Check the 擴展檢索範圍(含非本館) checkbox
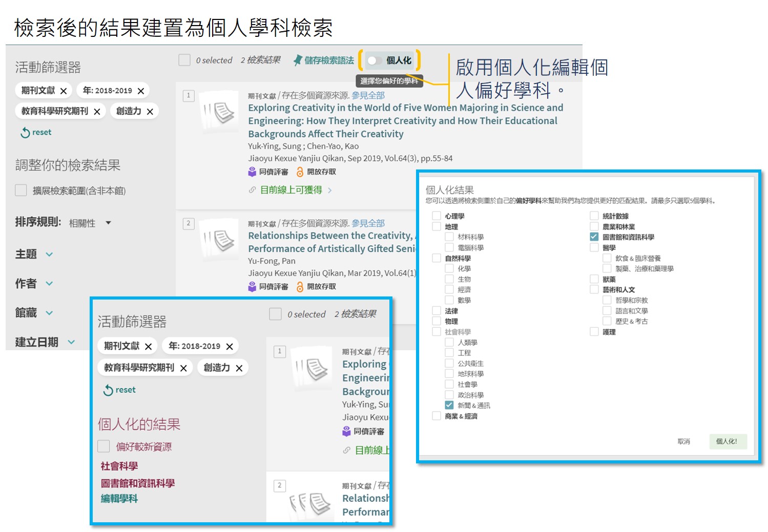 coord(21,190)
